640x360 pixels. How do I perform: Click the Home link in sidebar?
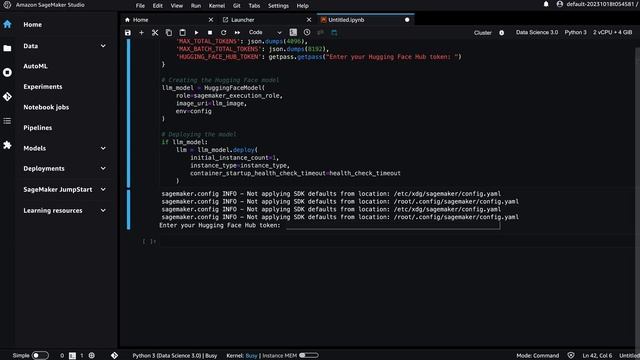tap(33, 24)
